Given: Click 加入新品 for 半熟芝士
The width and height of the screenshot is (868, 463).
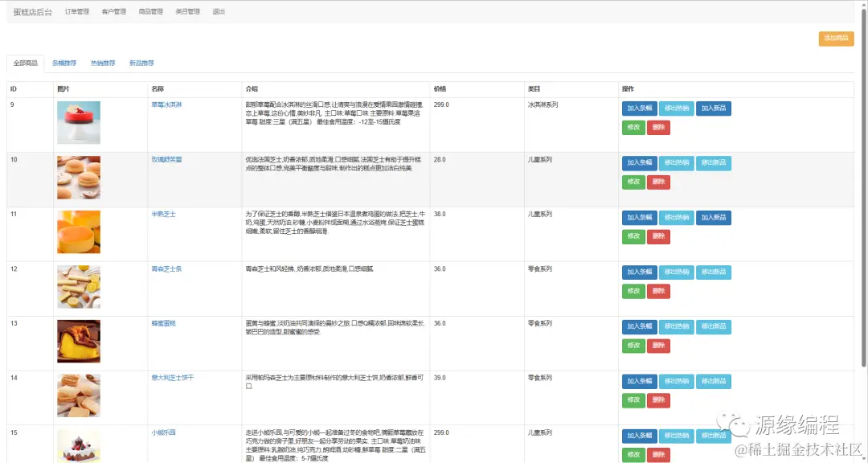Looking at the screenshot, I should (x=714, y=217).
